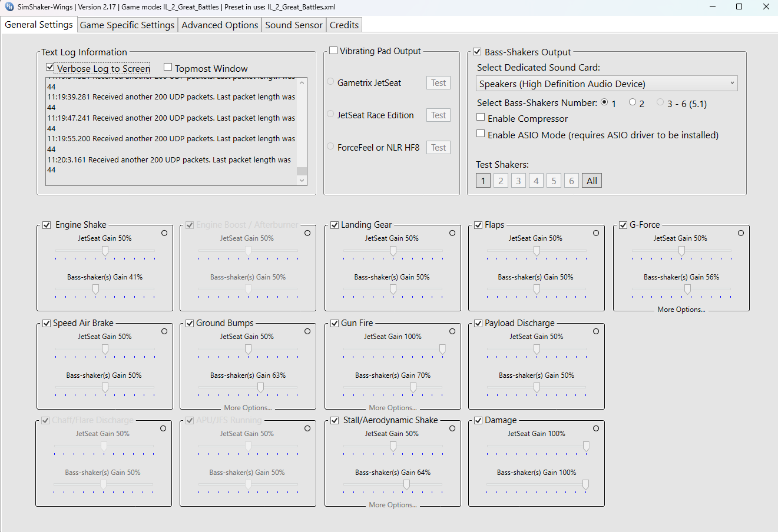
Task: Click the Gun Fire Bass-shaker Gain slider
Action: coord(393,387)
